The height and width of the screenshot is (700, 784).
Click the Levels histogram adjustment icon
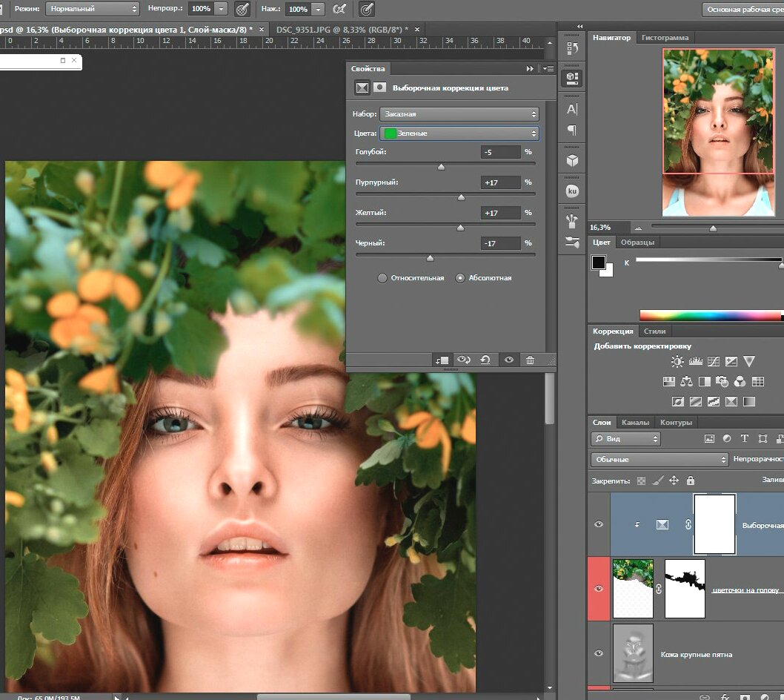click(x=695, y=362)
